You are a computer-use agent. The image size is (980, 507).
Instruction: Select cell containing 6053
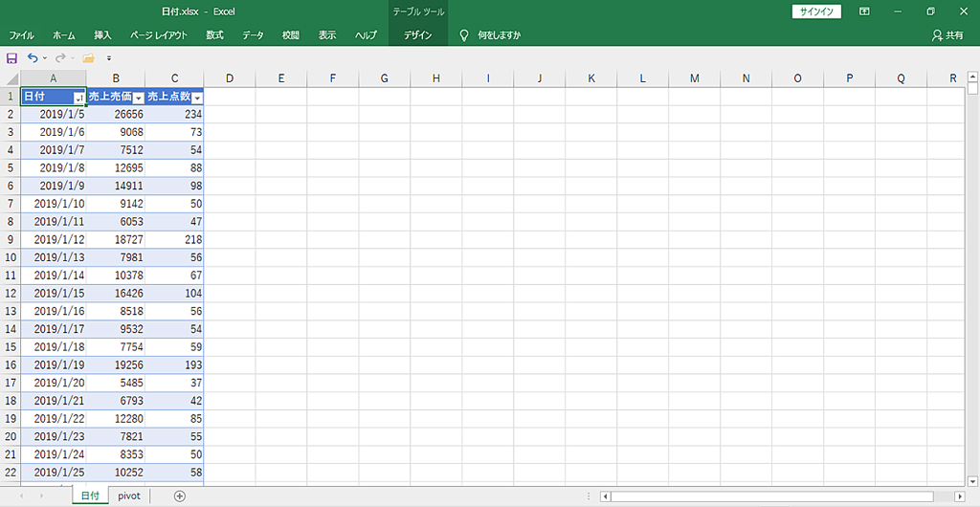116,222
